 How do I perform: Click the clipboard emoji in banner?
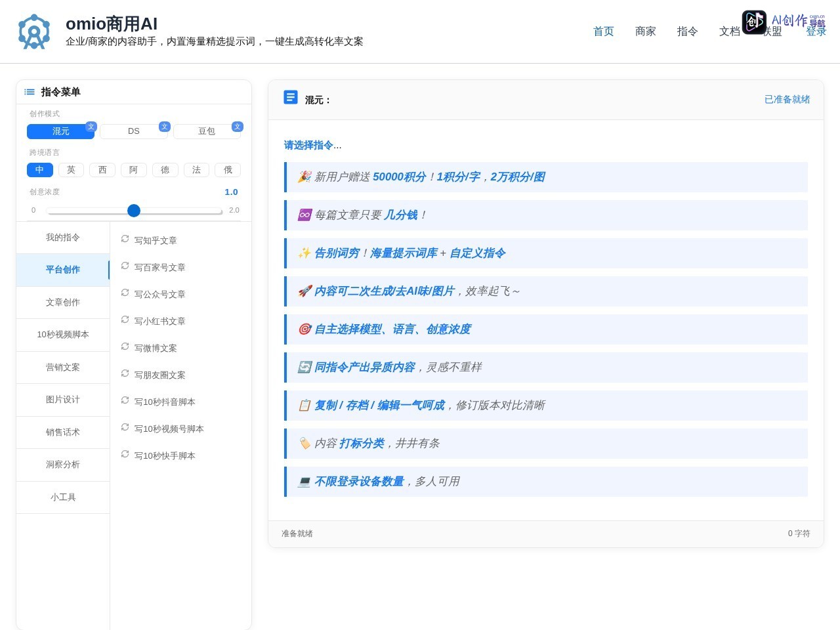click(x=304, y=405)
